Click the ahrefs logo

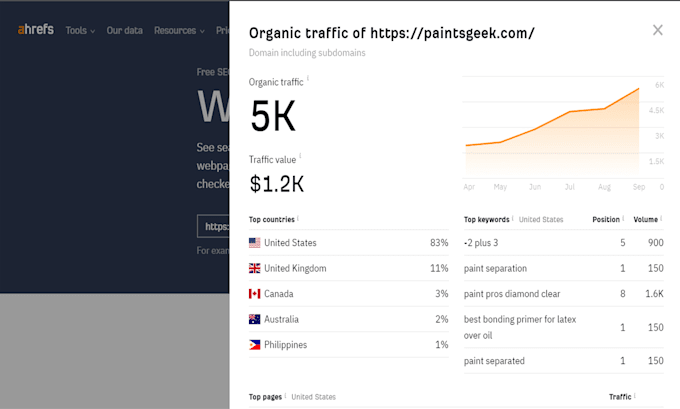[x=36, y=29]
